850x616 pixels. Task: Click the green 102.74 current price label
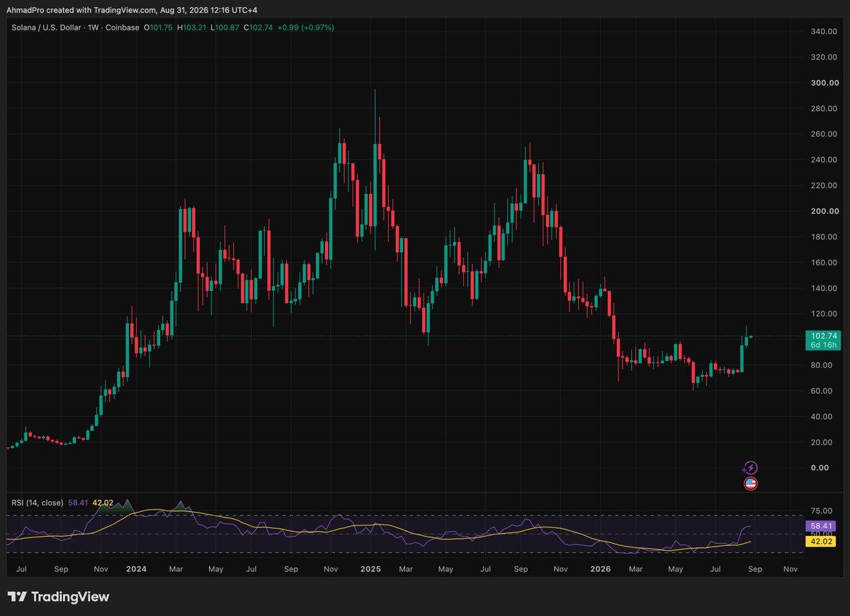[822, 336]
